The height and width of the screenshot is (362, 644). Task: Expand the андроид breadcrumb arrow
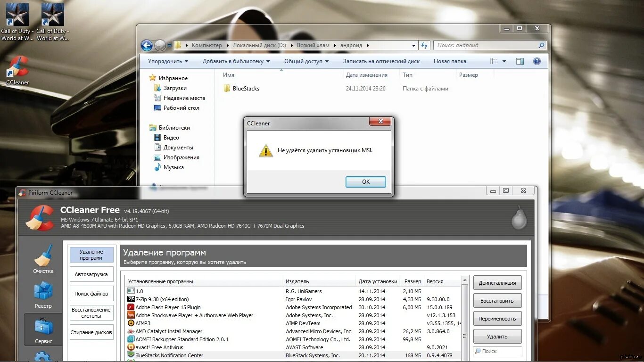pyautogui.click(x=367, y=45)
